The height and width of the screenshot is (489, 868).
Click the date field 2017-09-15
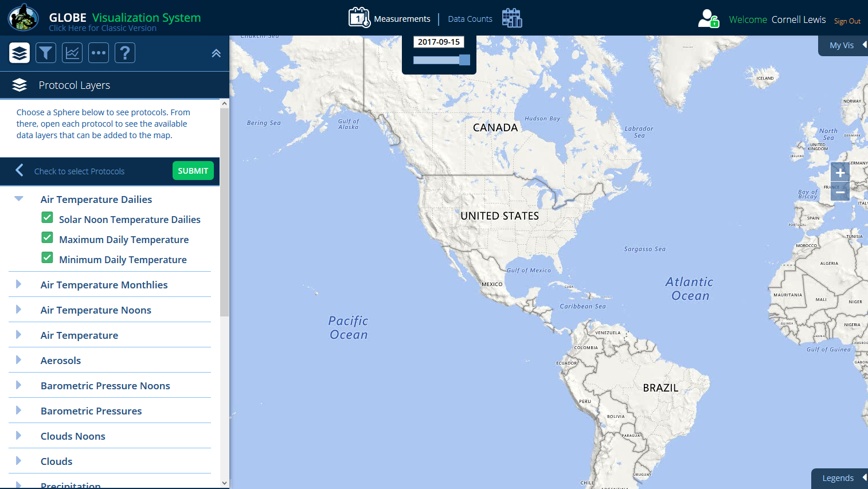[x=439, y=42]
